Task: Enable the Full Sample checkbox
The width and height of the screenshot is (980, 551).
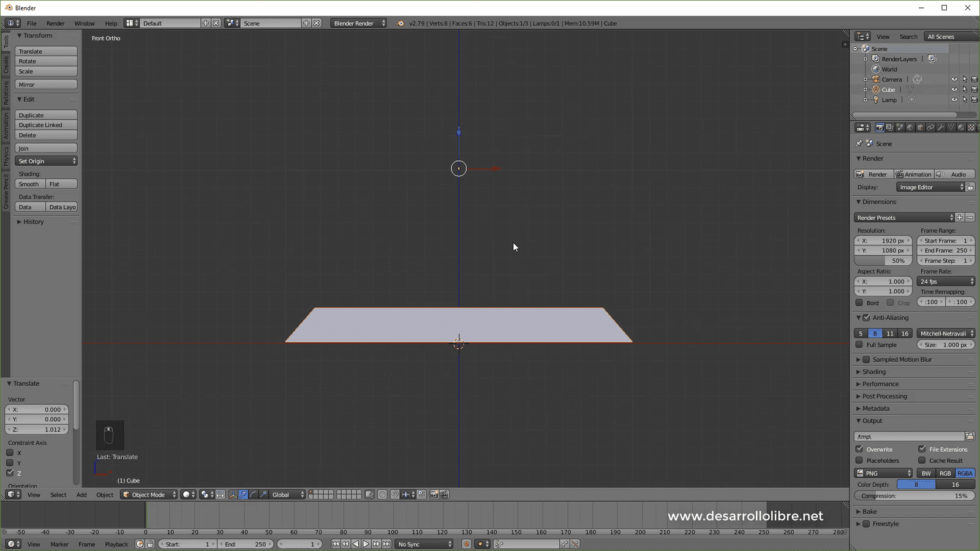Action: [859, 345]
